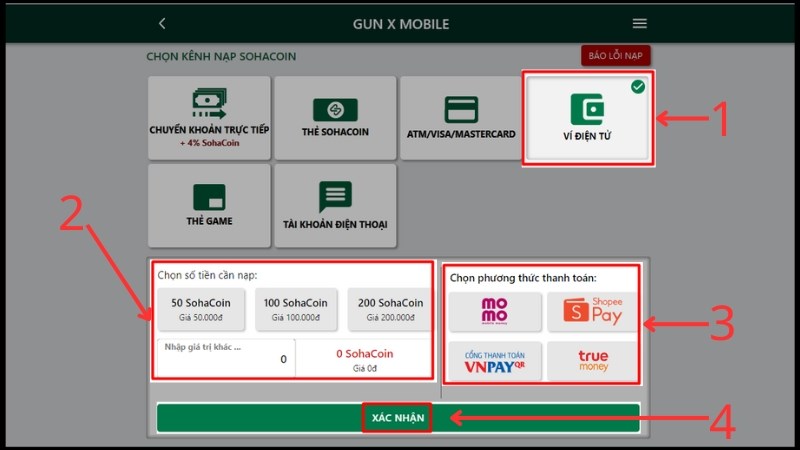The image size is (800, 450).
Task: Click the green checkmark on Ví điện tử
Action: pyautogui.click(x=638, y=87)
